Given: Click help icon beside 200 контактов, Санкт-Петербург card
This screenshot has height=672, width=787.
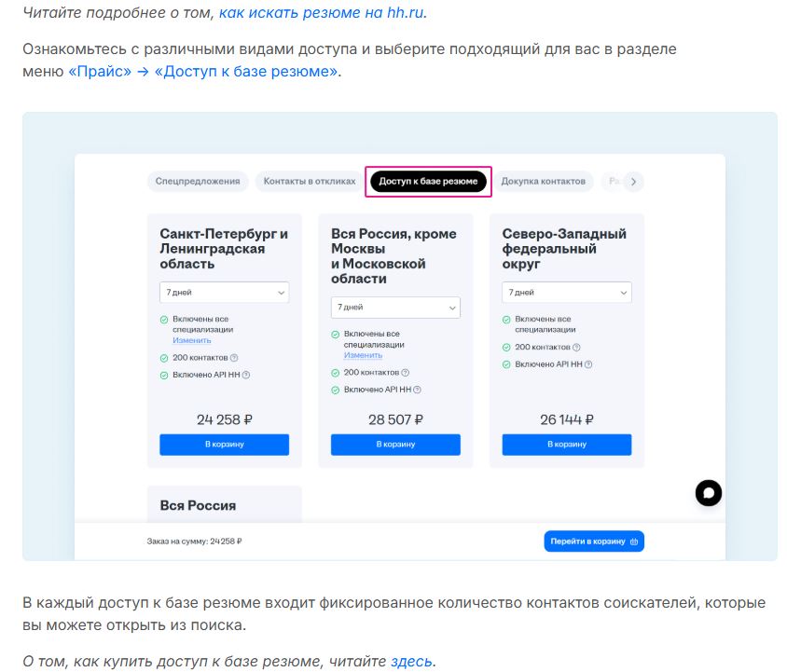Looking at the screenshot, I should click(234, 358).
